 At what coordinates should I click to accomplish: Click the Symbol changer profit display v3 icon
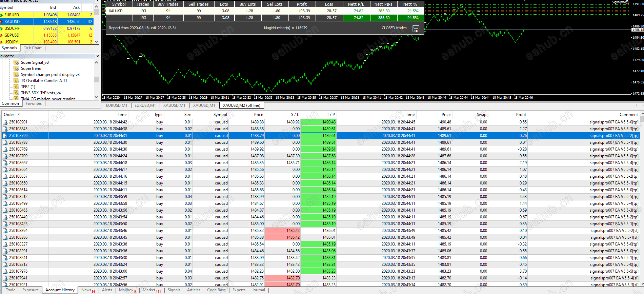pos(16,75)
